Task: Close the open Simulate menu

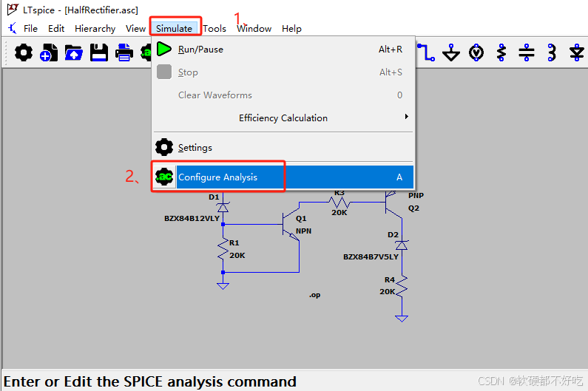Action: (x=174, y=29)
